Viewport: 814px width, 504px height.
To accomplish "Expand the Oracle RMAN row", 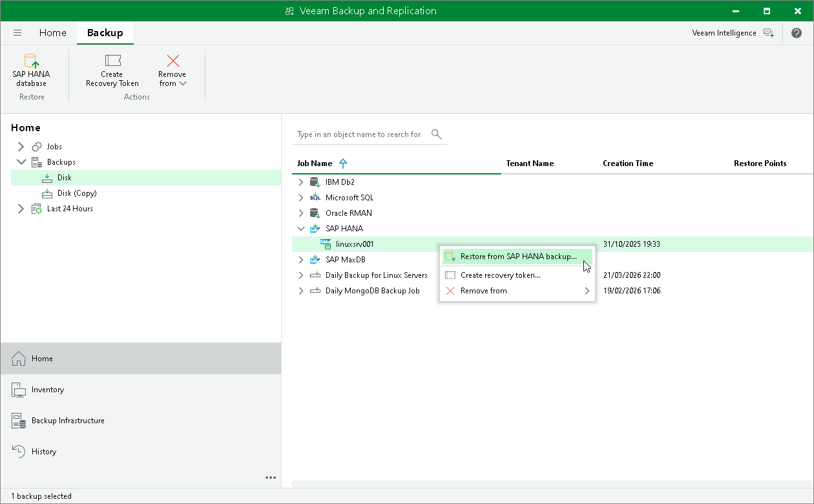I will click(300, 213).
